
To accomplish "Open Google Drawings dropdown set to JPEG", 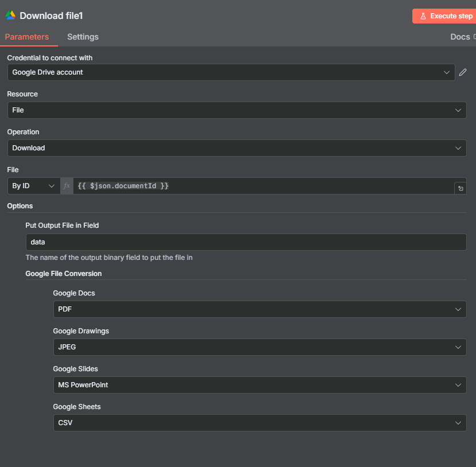I will pos(260,347).
